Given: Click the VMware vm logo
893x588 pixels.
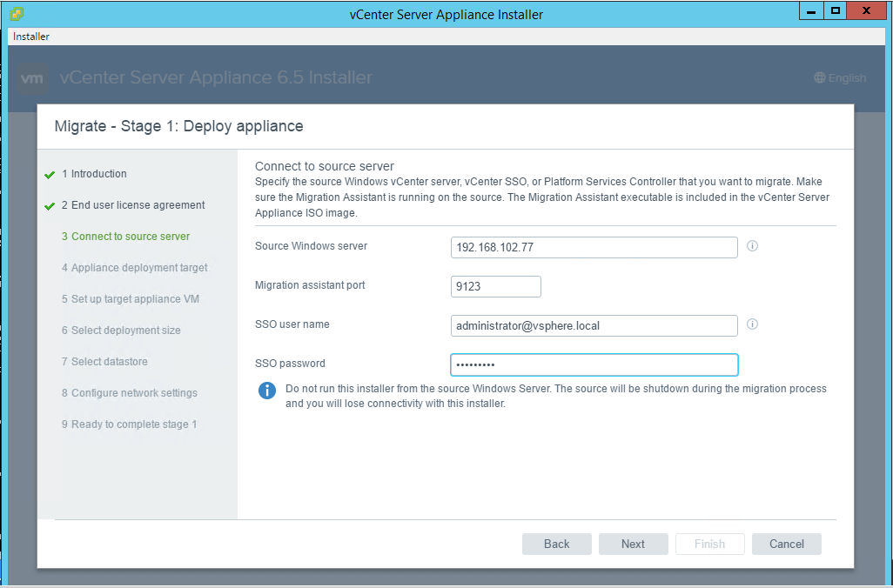Looking at the screenshot, I should point(32,78).
